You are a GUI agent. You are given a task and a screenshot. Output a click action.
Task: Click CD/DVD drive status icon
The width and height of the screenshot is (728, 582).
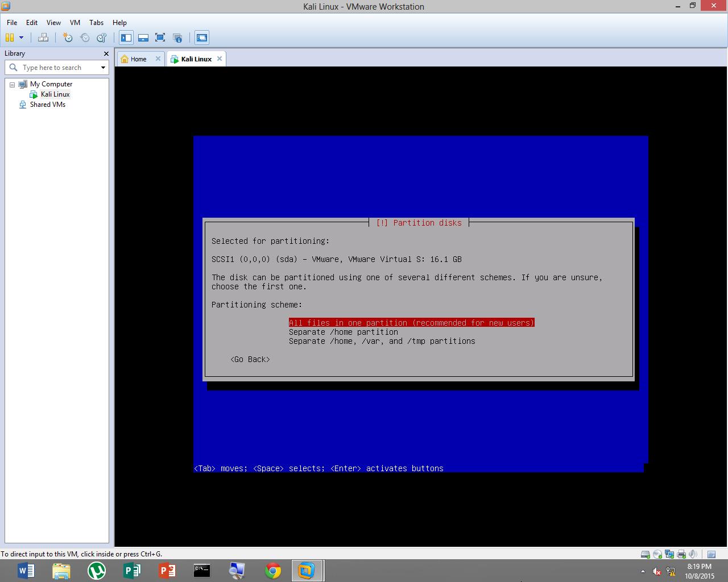(657, 554)
